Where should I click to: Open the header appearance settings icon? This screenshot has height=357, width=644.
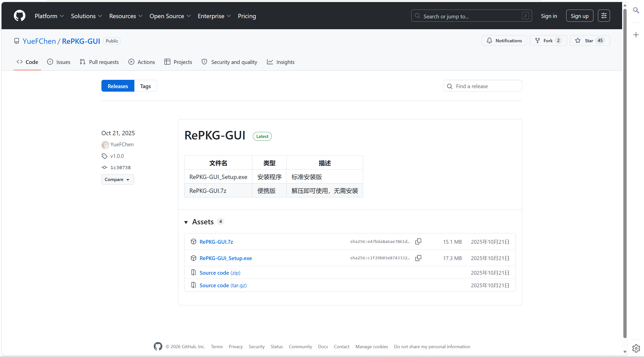coord(604,16)
